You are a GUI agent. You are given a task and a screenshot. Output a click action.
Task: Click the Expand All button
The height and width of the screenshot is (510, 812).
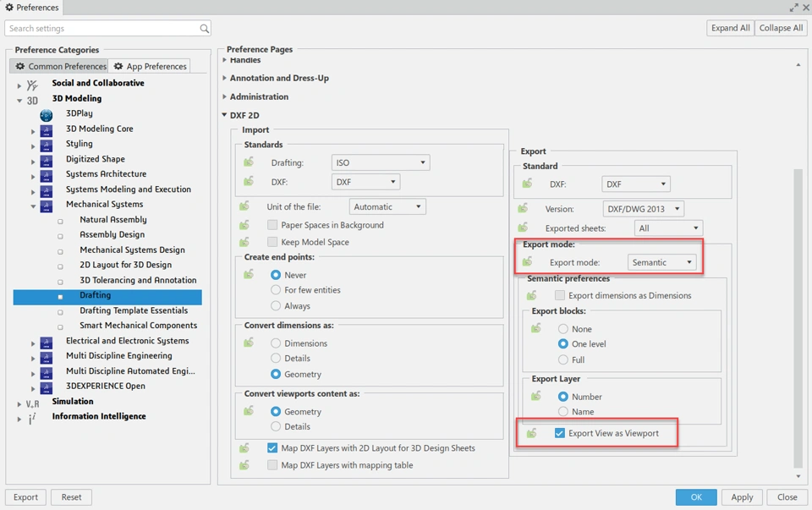tap(730, 28)
